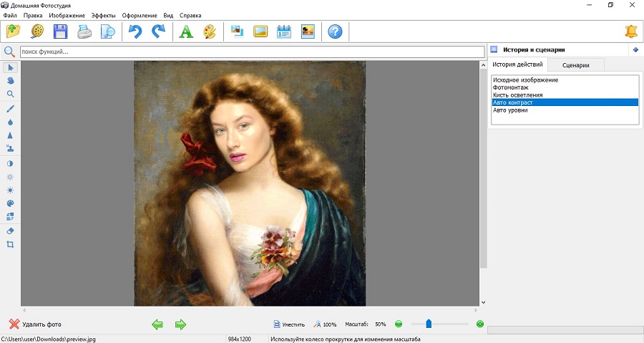Click the search functions input field
The height and width of the screenshot is (343, 644).
252,52
